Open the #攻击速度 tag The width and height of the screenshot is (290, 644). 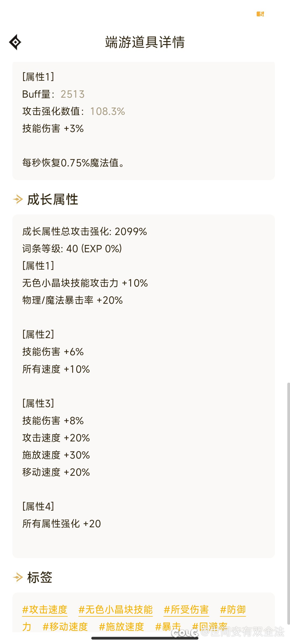coord(45,610)
